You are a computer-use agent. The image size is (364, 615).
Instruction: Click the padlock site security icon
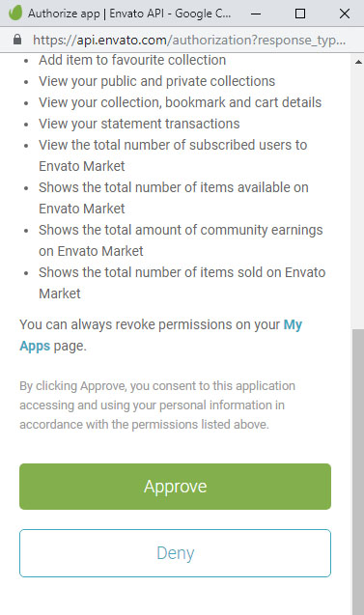pyautogui.click(x=16, y=40)
